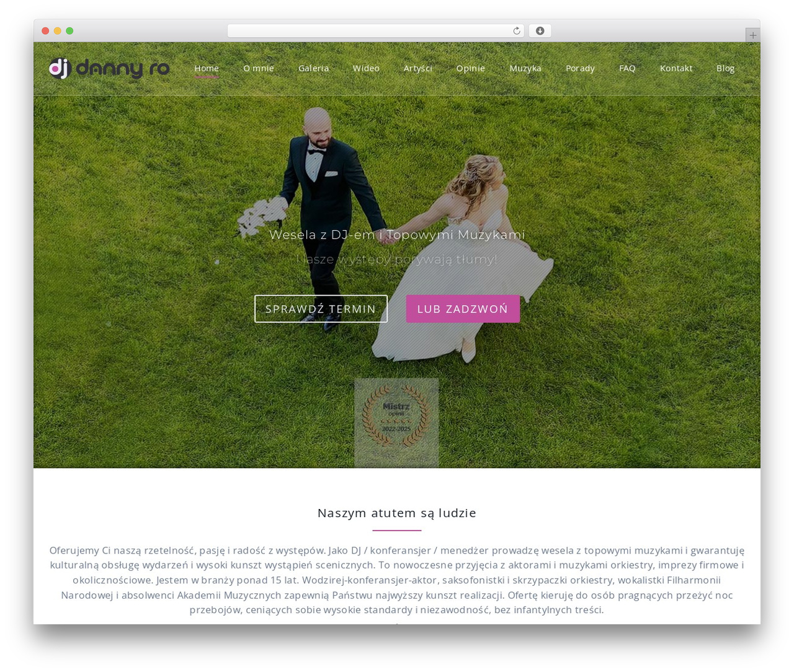Open the Galeria menu item
Viewport: 794px width, 672px height.
(x=313, y=68)
